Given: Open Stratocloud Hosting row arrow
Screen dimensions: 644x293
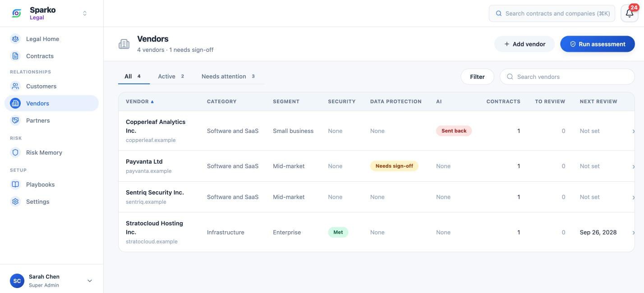Looking at the screenshot, I should click(633, 233).
